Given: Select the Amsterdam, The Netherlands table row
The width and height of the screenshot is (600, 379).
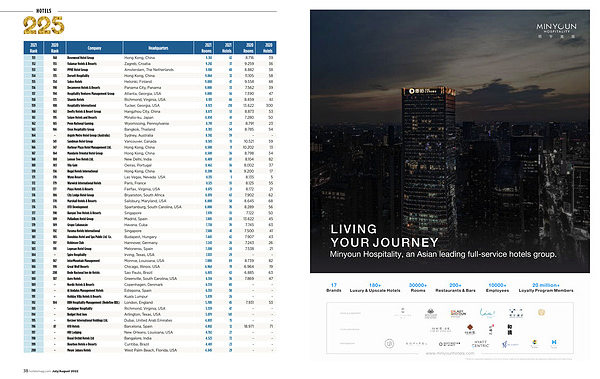Looking at the screenshot, I should click(150, 70).
